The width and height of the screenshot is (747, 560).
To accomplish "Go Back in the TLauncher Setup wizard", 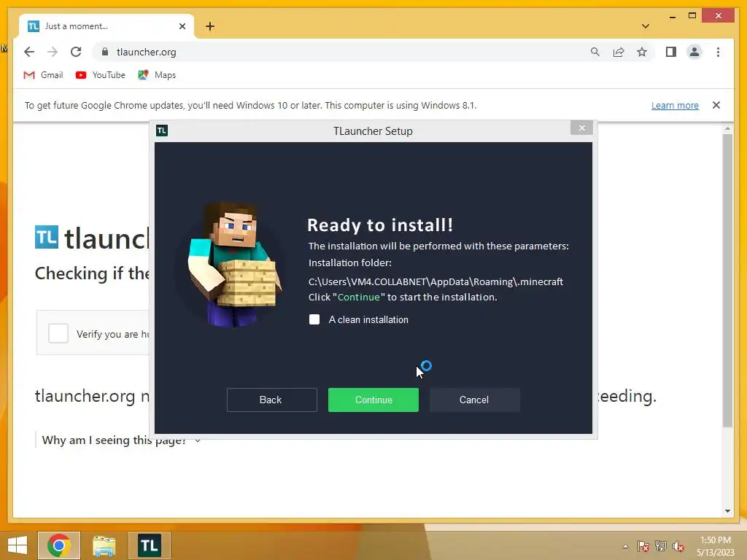I will pyautogui.click(x=271, y=400).
